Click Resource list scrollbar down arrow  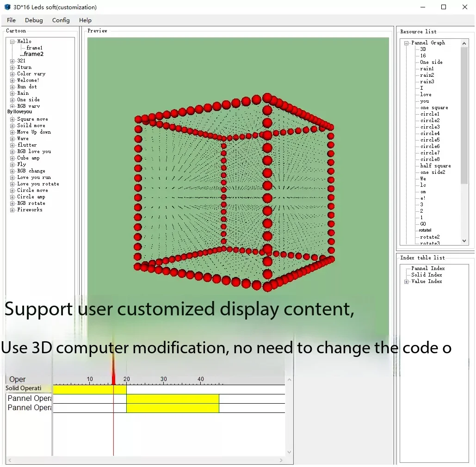(464, 241)
